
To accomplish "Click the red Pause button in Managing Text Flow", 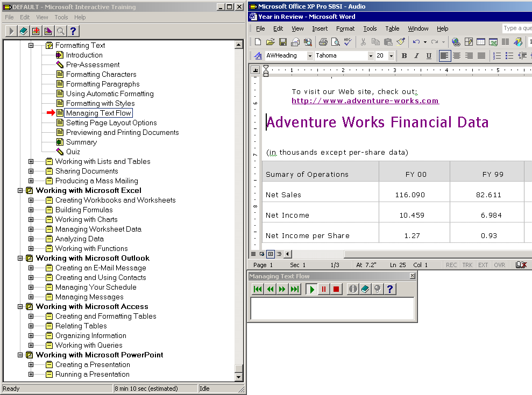I will 324,289.
